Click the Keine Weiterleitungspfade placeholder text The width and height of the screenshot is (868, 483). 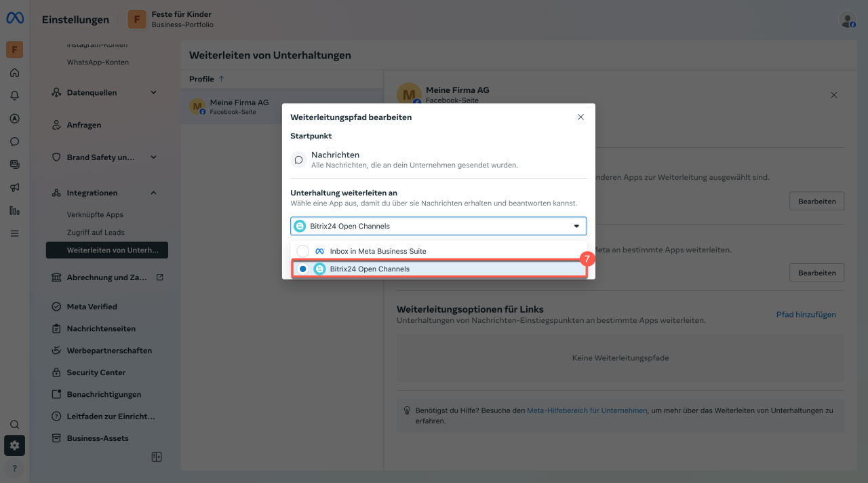coord(620,358)
